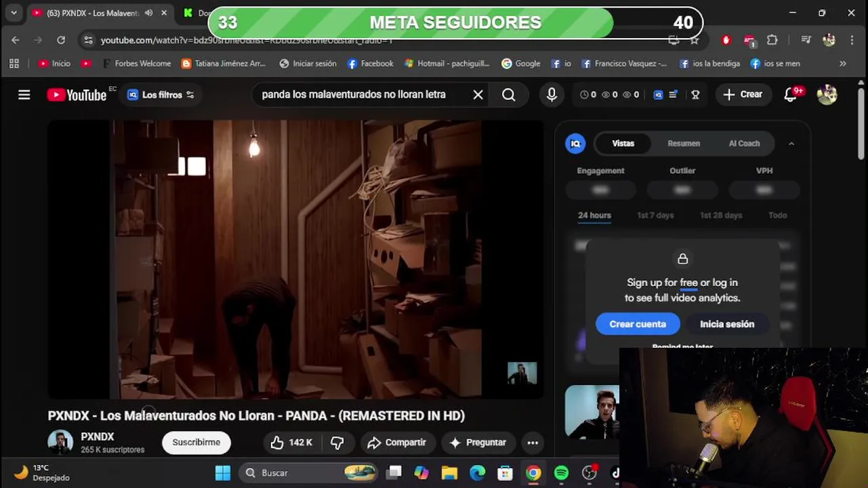The width and height of the screenshot is (868, 488).
Task: Open the Chrome apps grid icon
Action: [14, 64]
